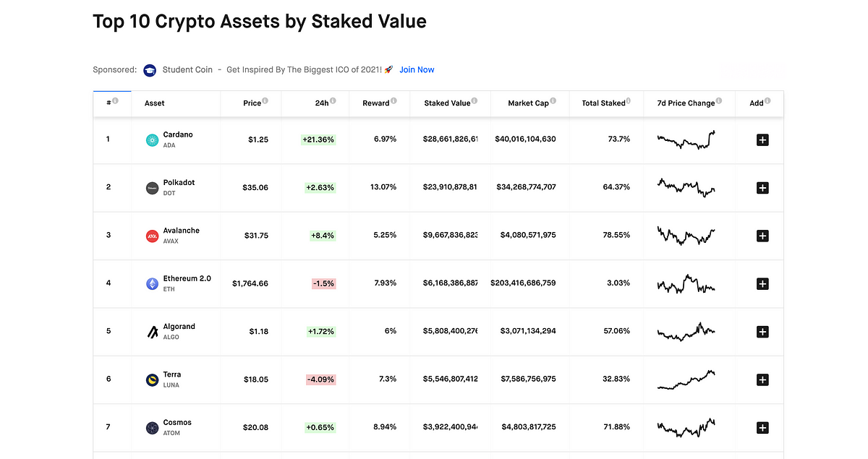Click the Cardano ADA coin icon
The height and width of the screenshot is (459, 868).
tap(152, 140)
